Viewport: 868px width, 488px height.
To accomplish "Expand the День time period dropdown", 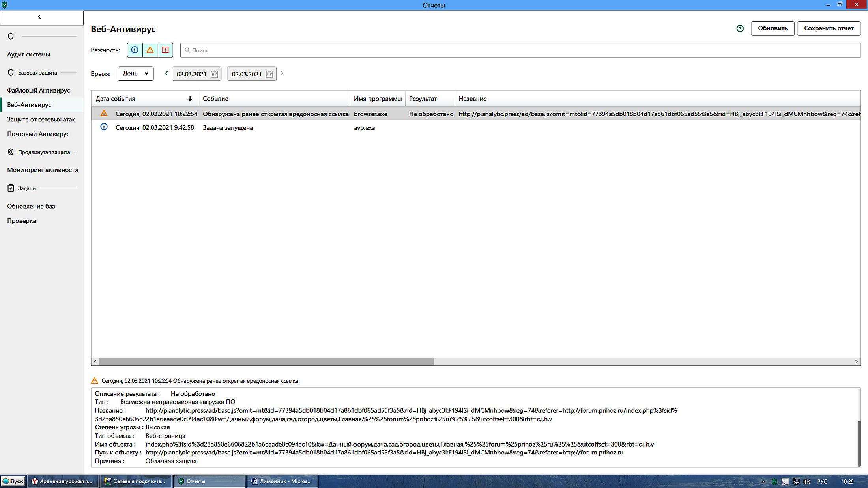I will 135,73.
